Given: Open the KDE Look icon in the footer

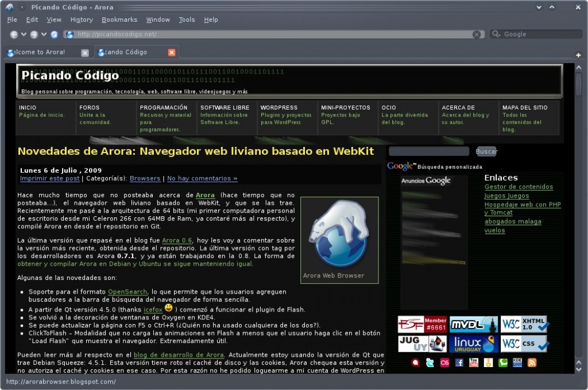Looking at the screenshot, I should [x=517, y=362].
